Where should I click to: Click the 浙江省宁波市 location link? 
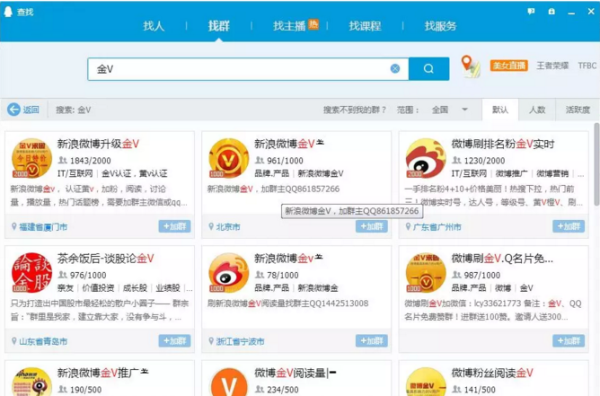pyautogui.click(x=240, y=341)
